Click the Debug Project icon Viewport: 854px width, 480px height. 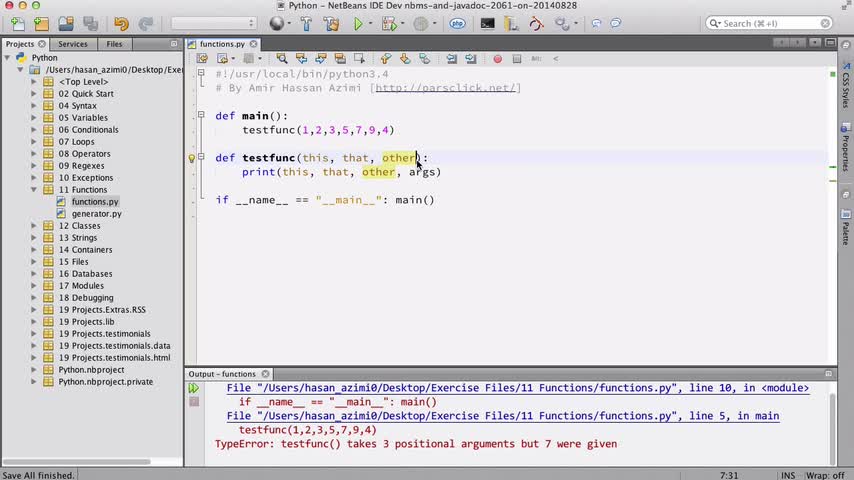[x=389, y=23]
